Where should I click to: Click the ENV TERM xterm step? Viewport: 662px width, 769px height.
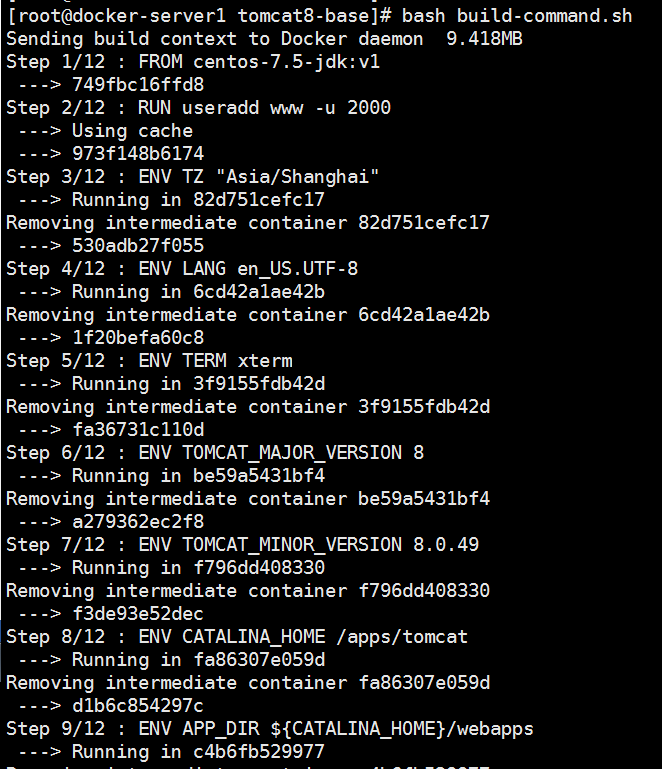pyautogui.click(x=149, y=361)
